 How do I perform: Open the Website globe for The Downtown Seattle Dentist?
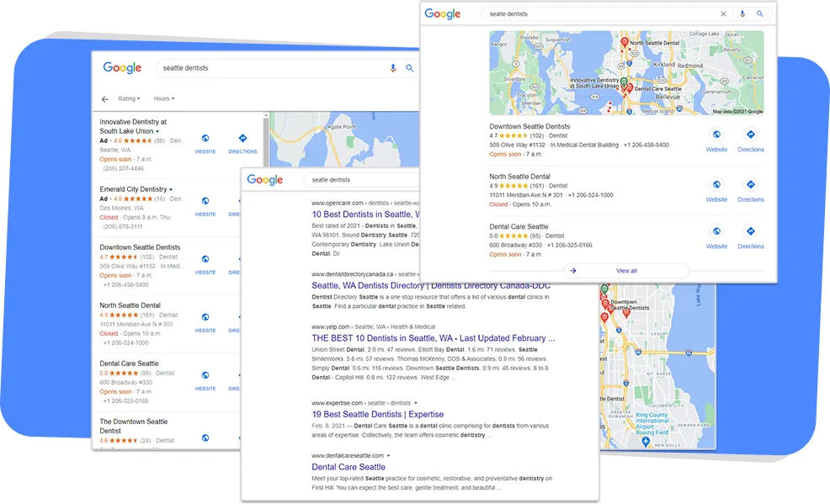(x=205, y=438)
